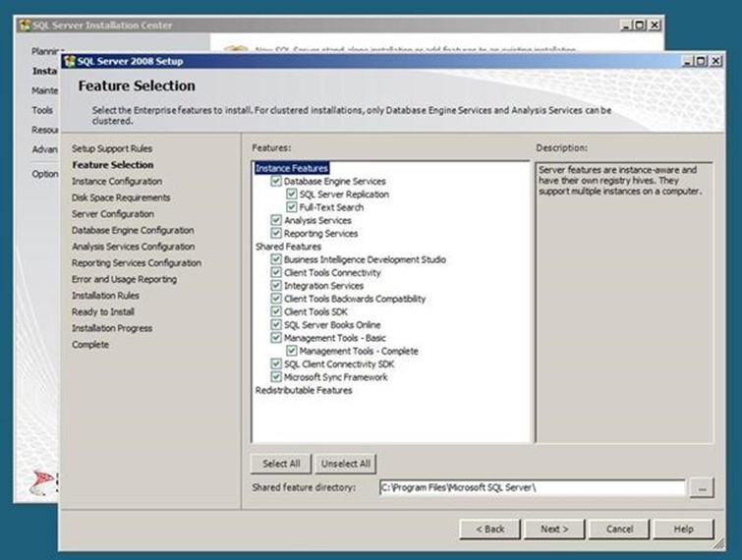
Task: Open setup Help
Action: 684,530
